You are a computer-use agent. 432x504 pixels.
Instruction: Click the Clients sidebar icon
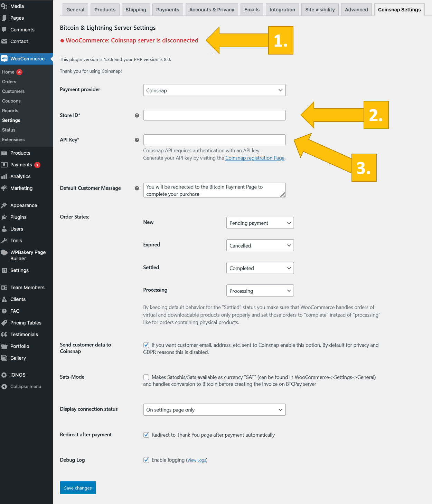click(4, 299)
